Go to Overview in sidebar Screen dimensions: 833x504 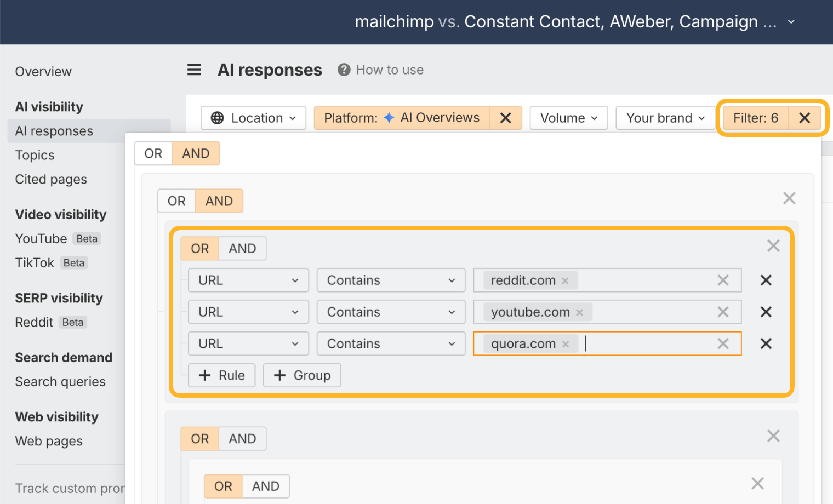(43, 72)
